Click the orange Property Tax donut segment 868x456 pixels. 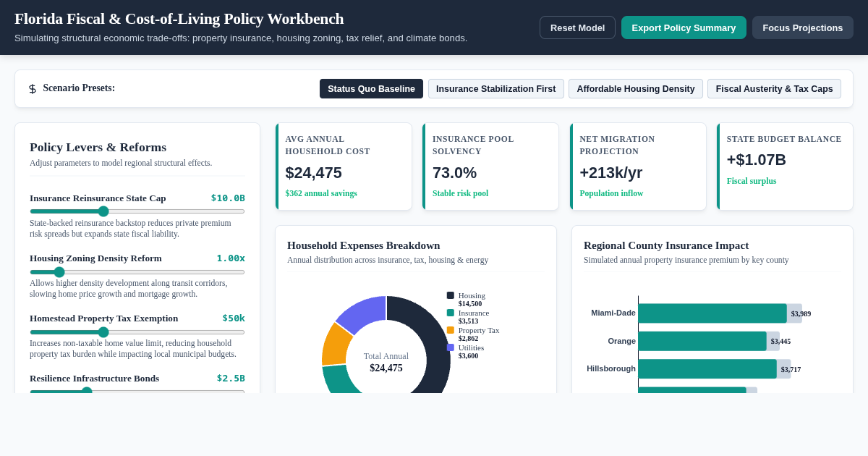pos(334,345)
